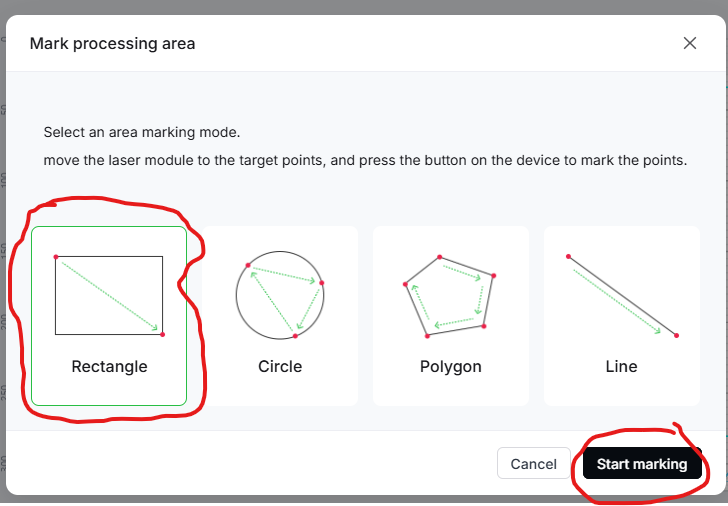The width and height of the screenshot is (728, 506).
Task: Click the top-left red point of rectangle
Action: click(56, 257)
